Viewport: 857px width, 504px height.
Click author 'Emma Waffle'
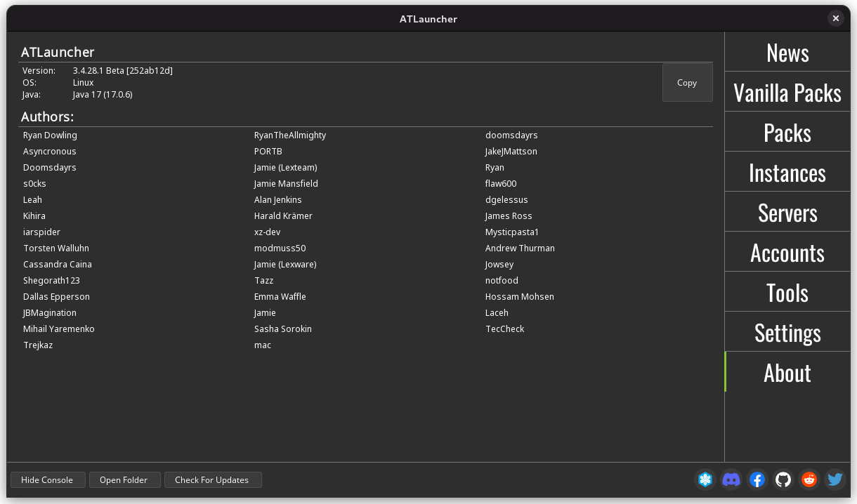(x=280, y=297)
